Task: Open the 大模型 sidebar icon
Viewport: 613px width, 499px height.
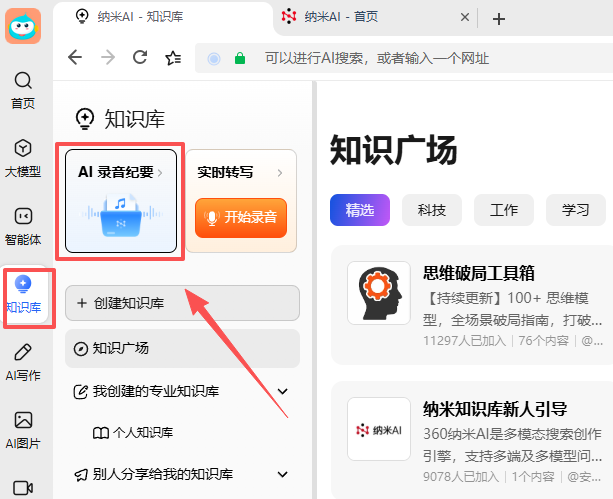Action: click(x=23, y=156)
